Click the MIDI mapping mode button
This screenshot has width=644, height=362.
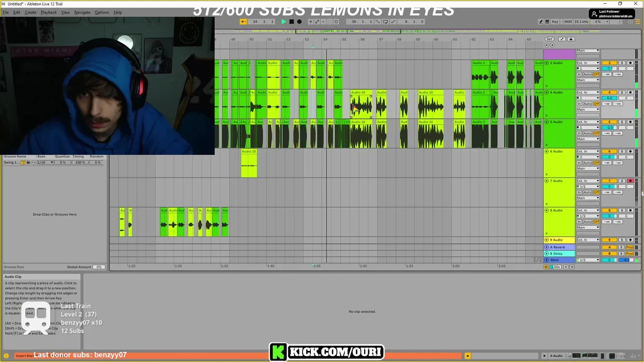(x=568, y=22)
